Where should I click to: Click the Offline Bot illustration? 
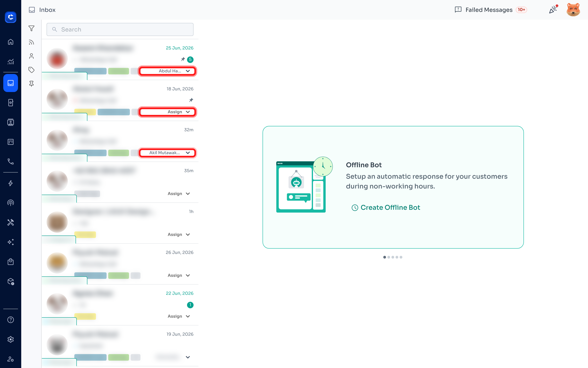304,185
